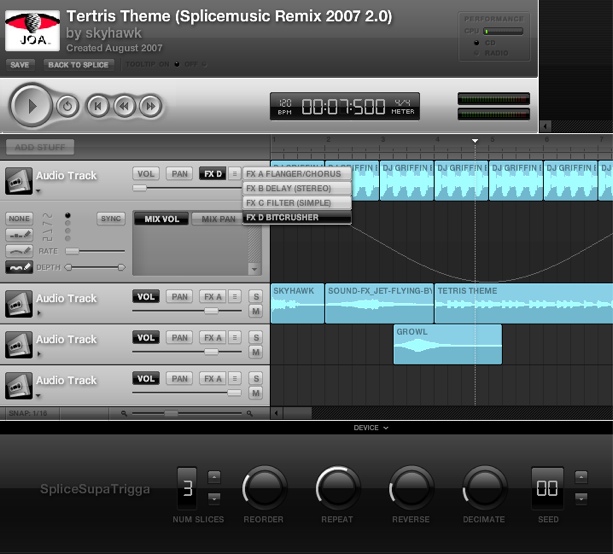Click the loop button beside Play
The image size is (613, 554).
coord(66,105)
